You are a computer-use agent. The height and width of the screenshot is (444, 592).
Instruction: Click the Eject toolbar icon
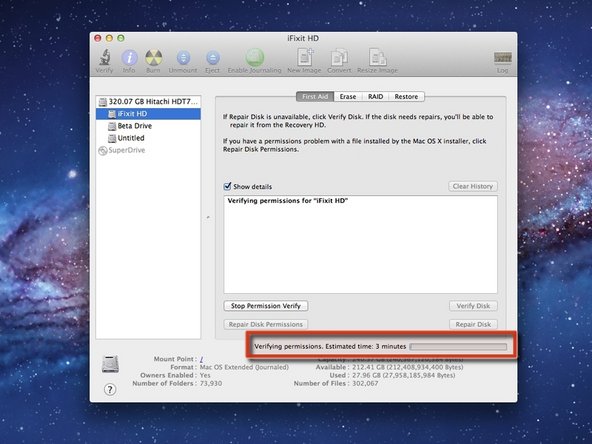[213, 58]
